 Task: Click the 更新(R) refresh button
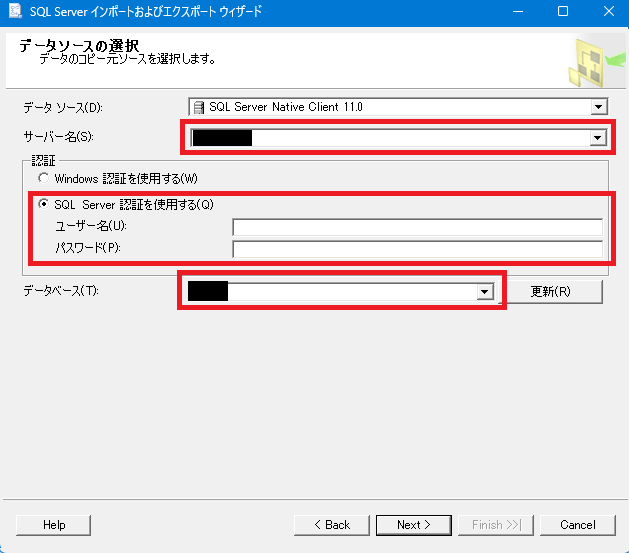(550, 292)
